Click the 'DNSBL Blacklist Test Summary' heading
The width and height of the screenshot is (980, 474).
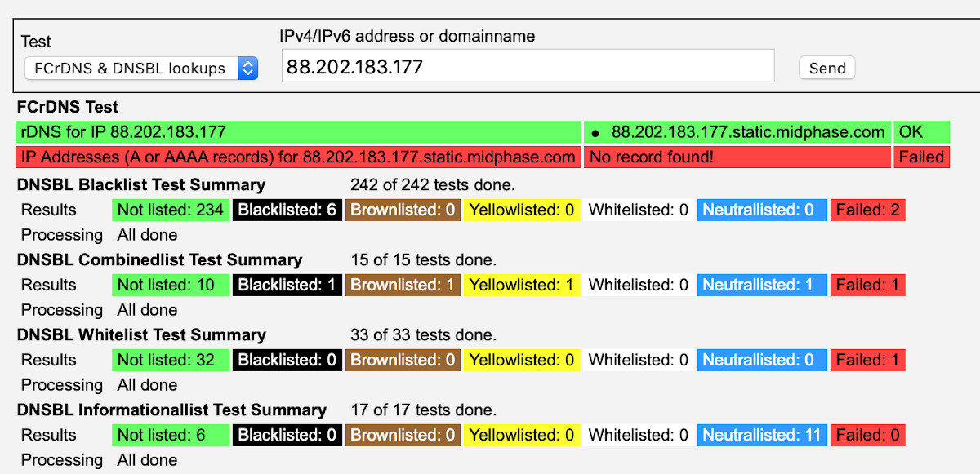pos(141,185)
